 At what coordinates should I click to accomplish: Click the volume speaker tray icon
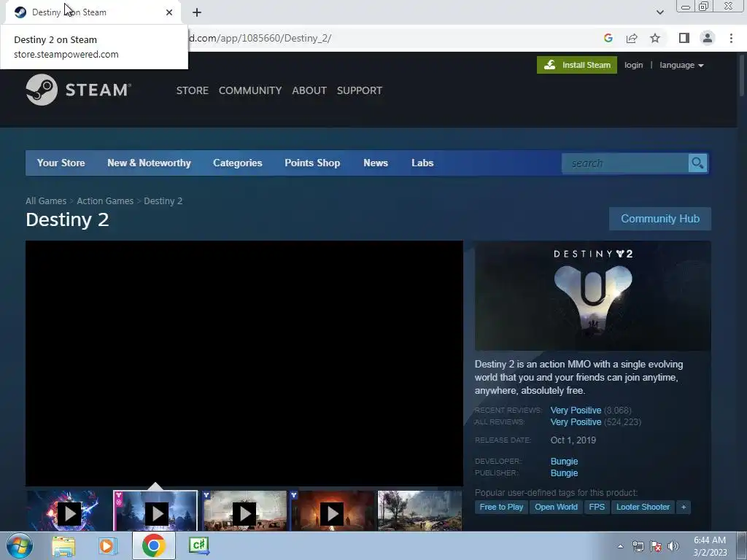click(673, 546)
